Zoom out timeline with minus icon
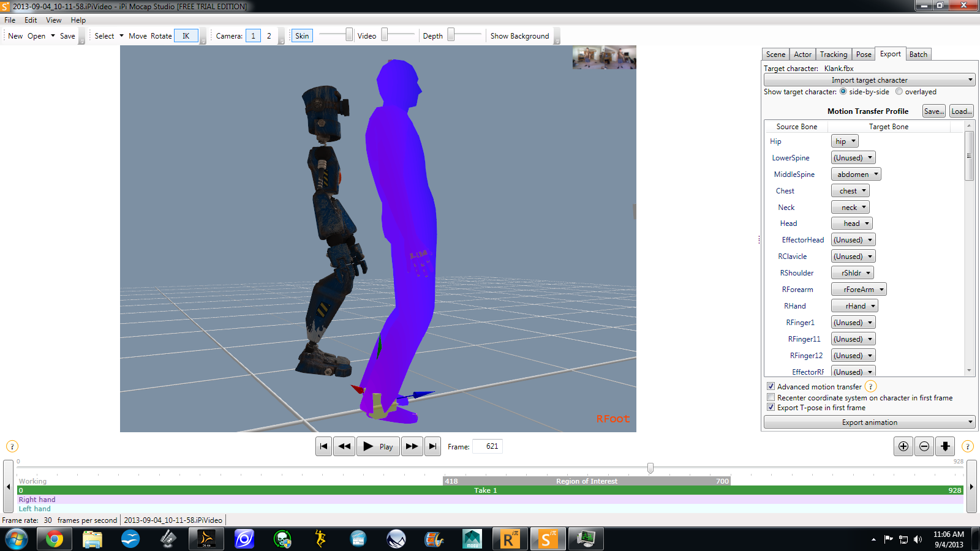The height and width of the screenshot is (551, 980). point(924,446)
